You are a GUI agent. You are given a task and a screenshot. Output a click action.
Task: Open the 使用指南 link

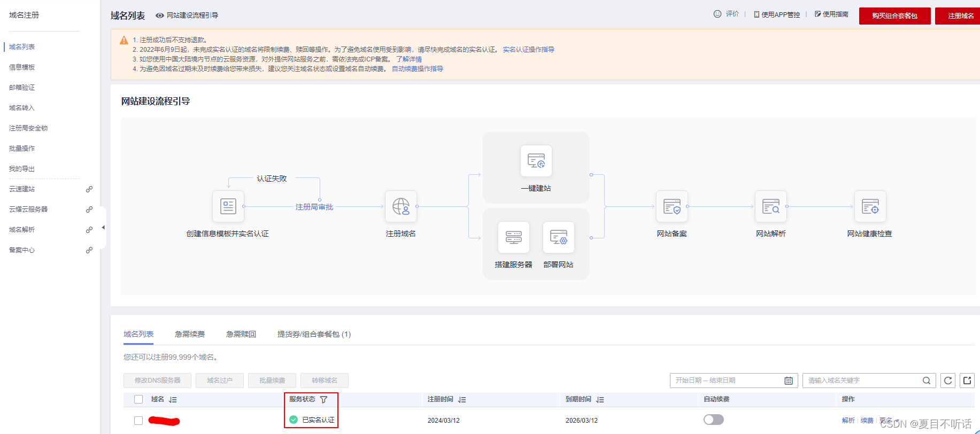click(x=831, y=14)
